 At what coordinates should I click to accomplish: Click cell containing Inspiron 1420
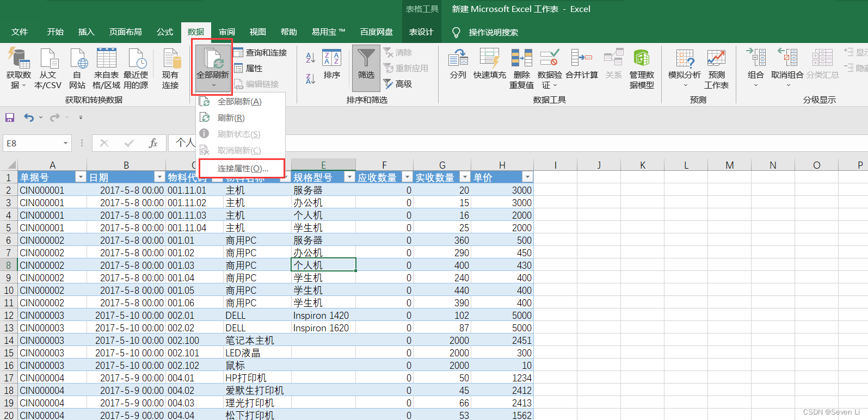[x=323, y=316]
